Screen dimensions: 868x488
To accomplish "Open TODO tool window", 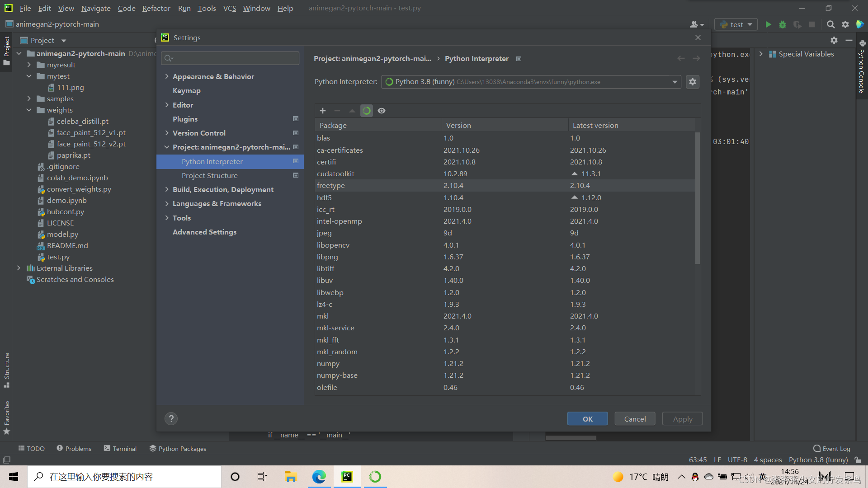I will tap(31, 448).
